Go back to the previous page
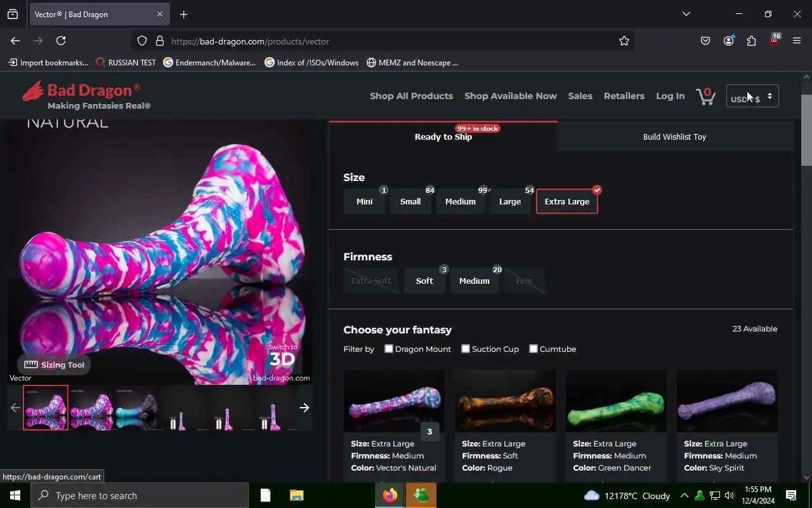This screenshot has height=508, width=812. click(x=15, y=41)
